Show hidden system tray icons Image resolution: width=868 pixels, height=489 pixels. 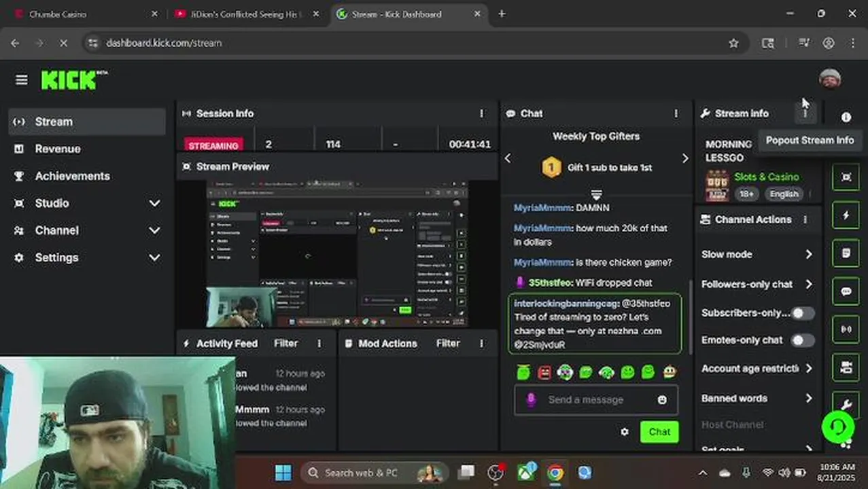pos(703,473)
